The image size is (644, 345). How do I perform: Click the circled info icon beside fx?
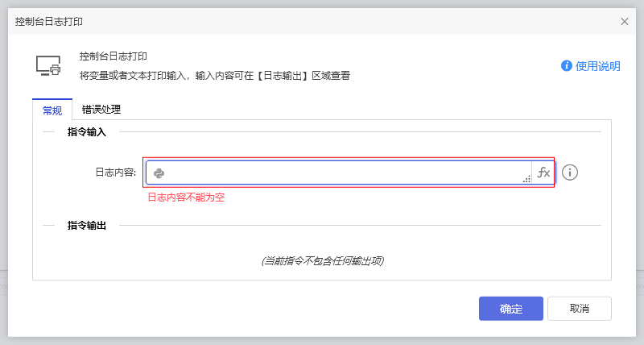click(x=570, y=172)
